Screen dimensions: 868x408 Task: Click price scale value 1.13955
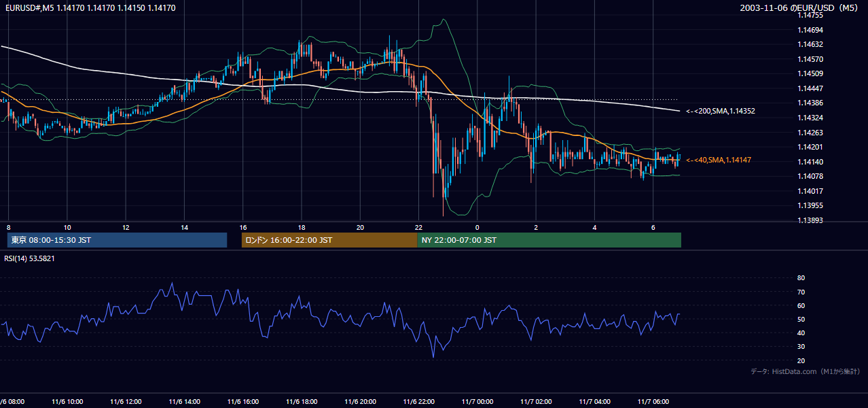click(810, 205)
